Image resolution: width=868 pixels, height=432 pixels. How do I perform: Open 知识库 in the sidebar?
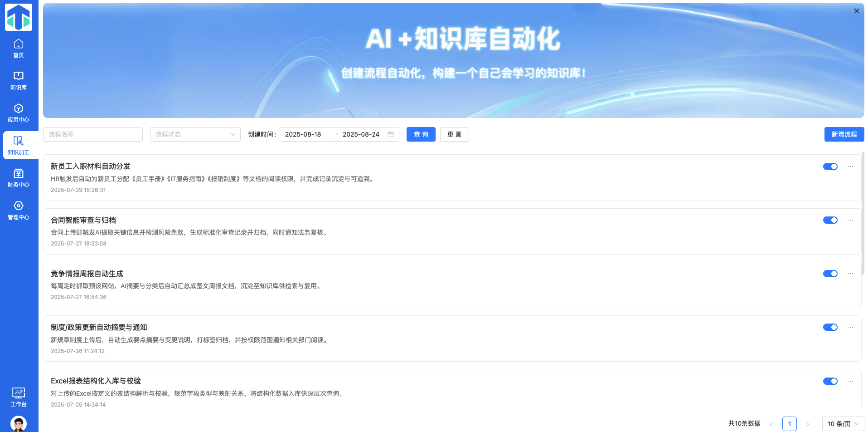19,81
